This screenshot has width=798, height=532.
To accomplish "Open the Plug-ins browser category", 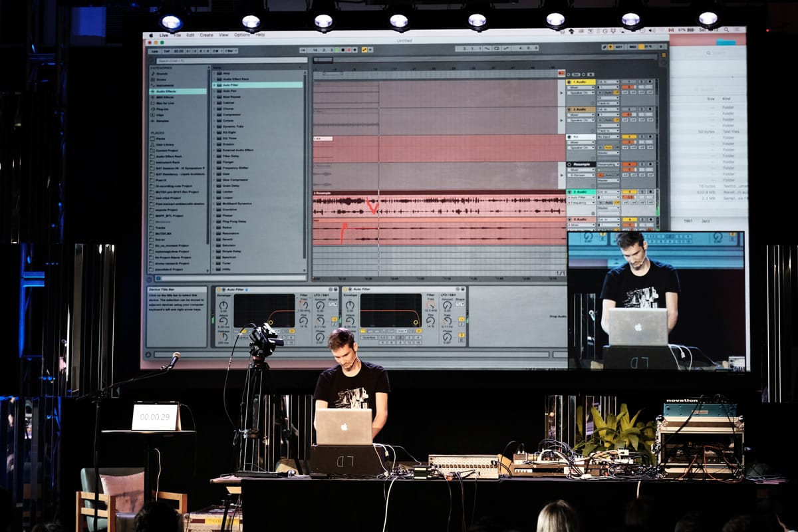I will pos(162,108).
